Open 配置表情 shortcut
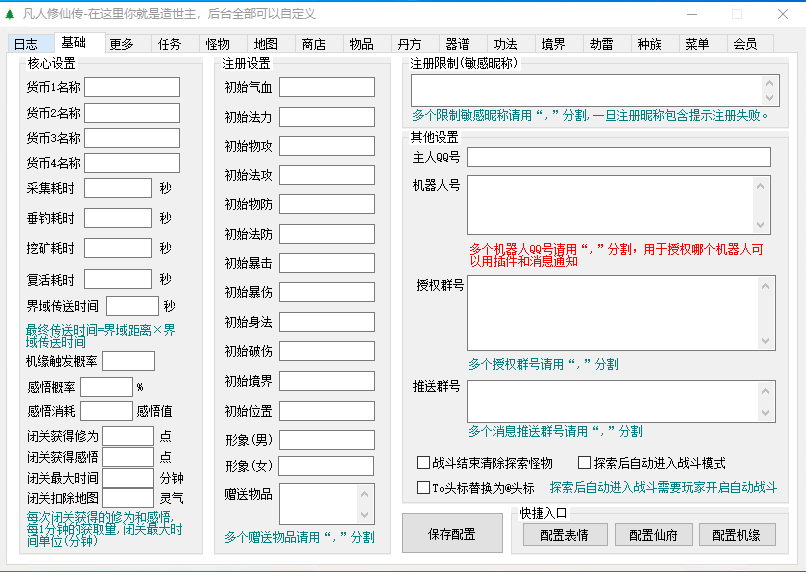 click(565, 536)
